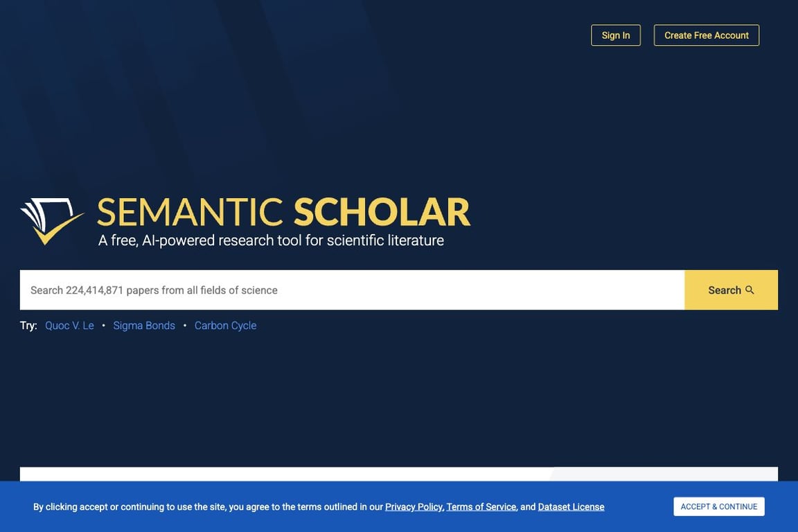The image size is (798, 532).
Task: Click the bold SCHOLAR word in the logo
Action: coord(382,213)
